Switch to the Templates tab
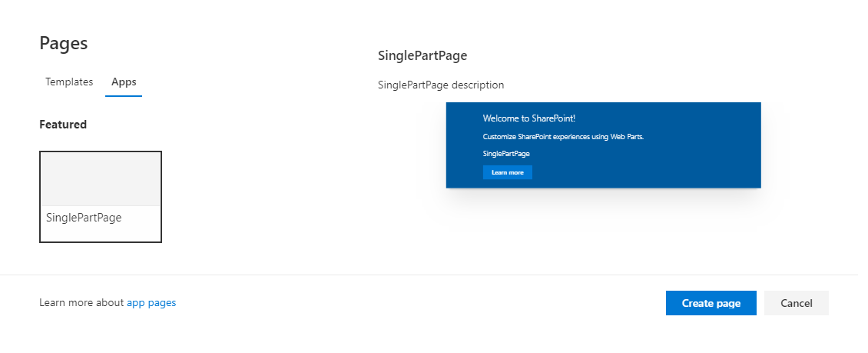 69,82
